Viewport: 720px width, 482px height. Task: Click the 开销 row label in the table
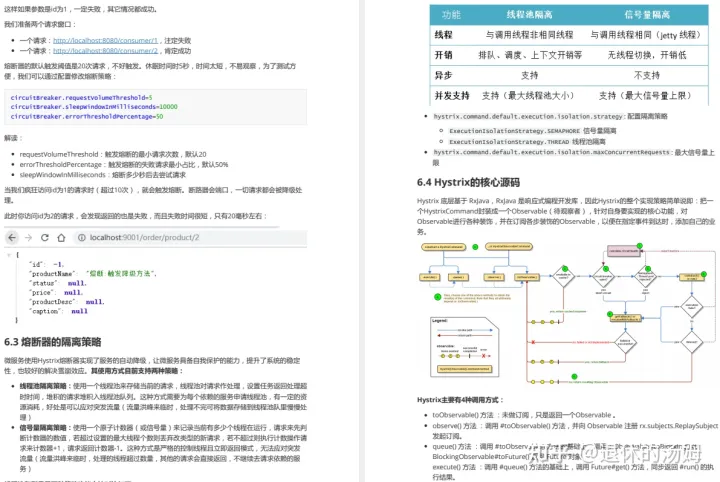point(443,55)
